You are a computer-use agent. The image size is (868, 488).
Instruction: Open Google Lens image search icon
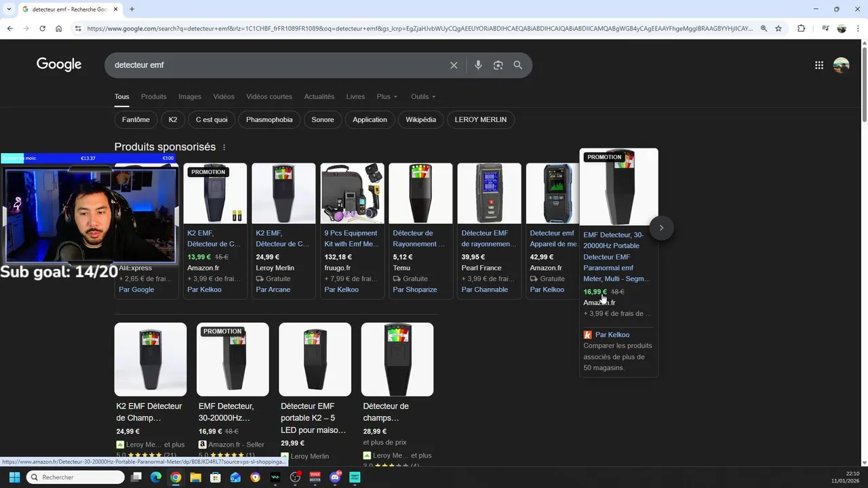pos(498,65)
